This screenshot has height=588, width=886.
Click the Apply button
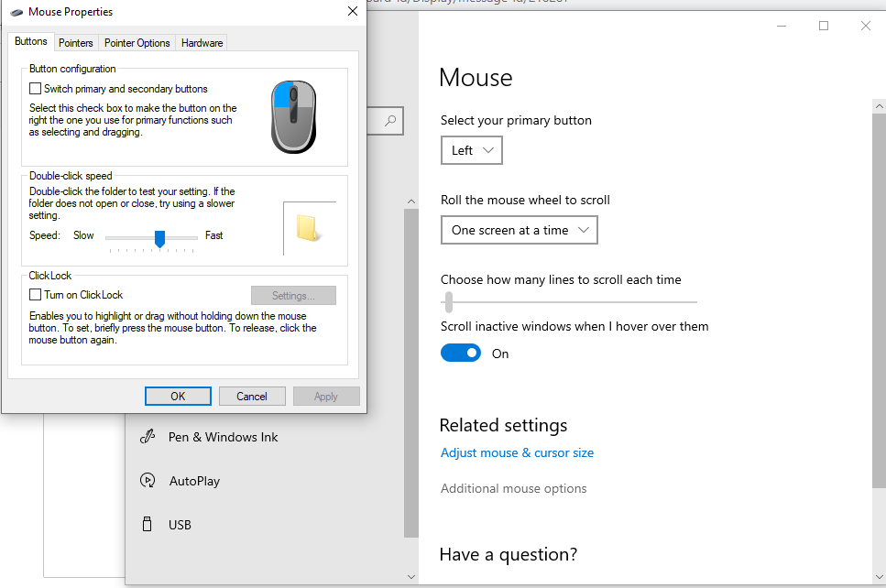(x=326, y=396)
